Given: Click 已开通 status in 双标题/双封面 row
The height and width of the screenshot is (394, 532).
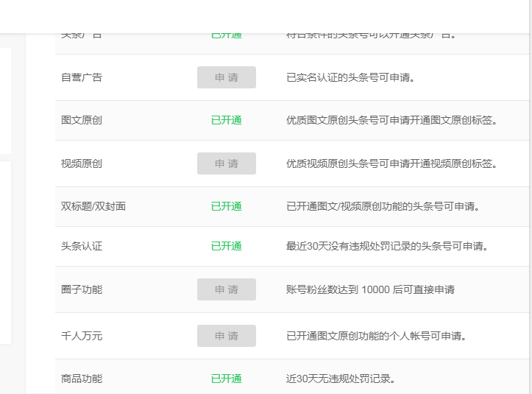Looking at the screenshot, I should 227,206.
